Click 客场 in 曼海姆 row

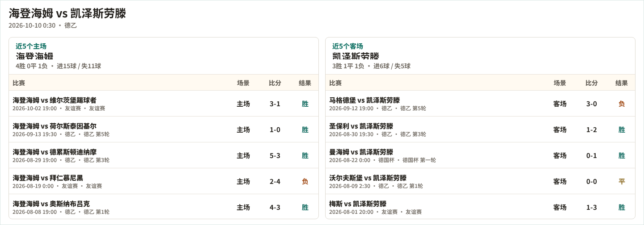pos(560,155)
